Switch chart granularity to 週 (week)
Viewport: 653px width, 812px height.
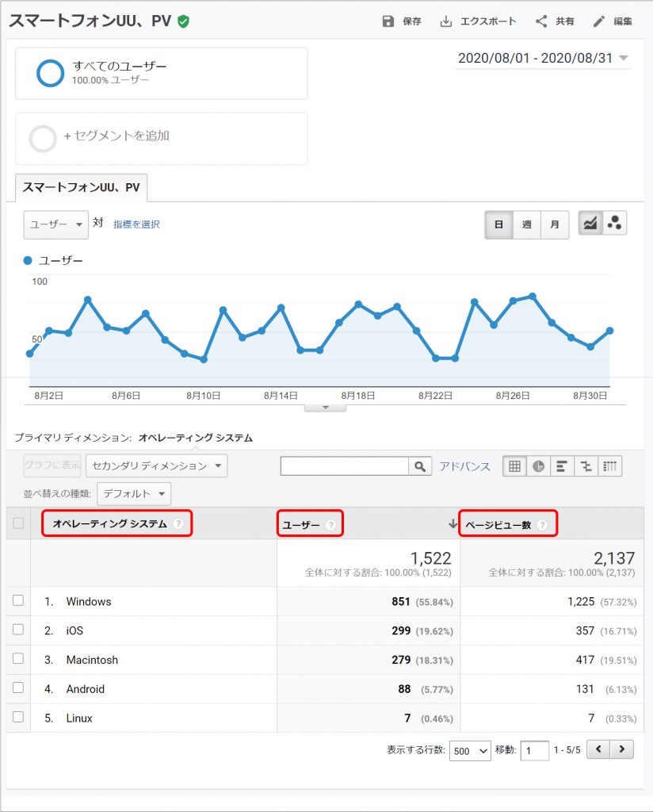click(527, 224)
